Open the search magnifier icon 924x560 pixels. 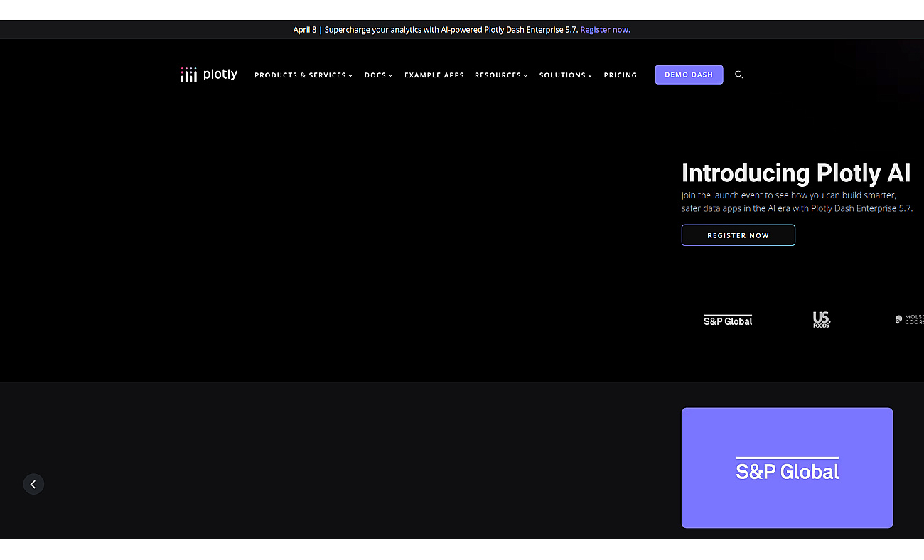pyautogui.click(x=739, y=75)
